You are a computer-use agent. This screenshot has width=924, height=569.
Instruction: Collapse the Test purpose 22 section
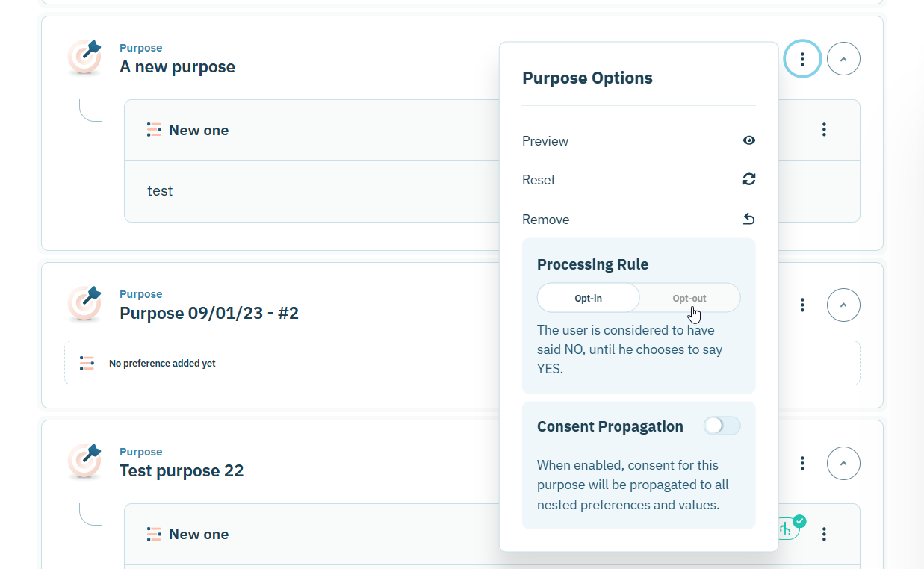pos(843,464)
